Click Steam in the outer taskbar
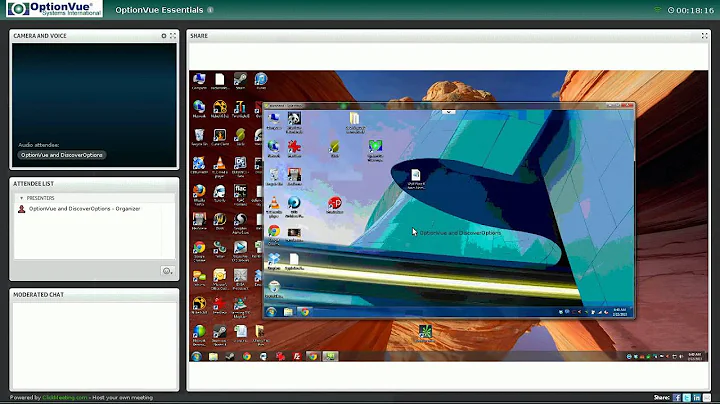720x404 pixels. 230,357
